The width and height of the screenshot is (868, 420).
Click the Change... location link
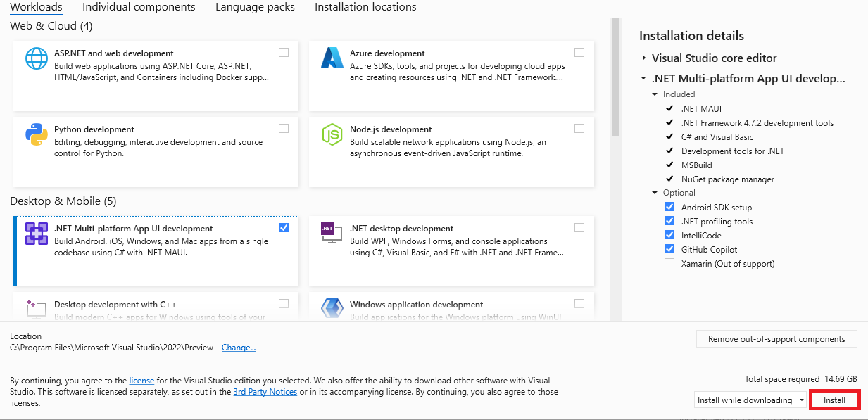(239, 348)
